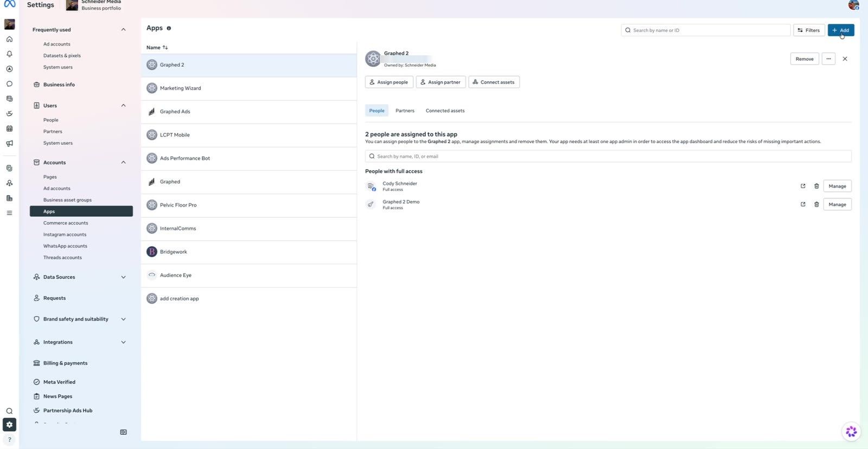Click the search magnifier in left rail
Image resolution: width=868 pixels, height=449 pixels.
click(9, 411)
